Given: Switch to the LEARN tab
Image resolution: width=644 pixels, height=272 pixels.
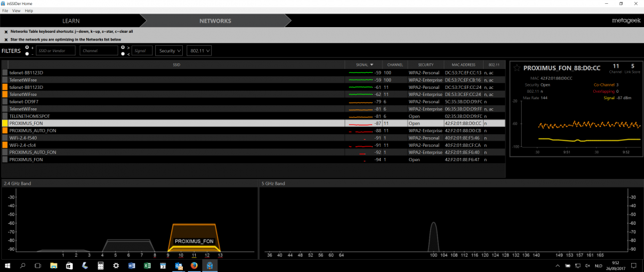Looking at the screenshot, I should [x=71, y=21].
